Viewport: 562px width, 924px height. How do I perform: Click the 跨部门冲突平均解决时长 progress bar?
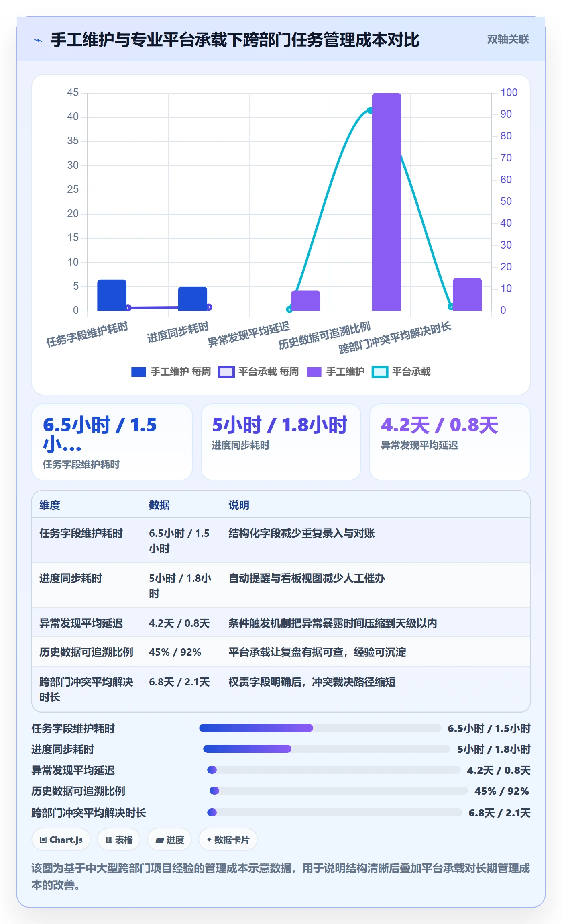click(335, 812)
